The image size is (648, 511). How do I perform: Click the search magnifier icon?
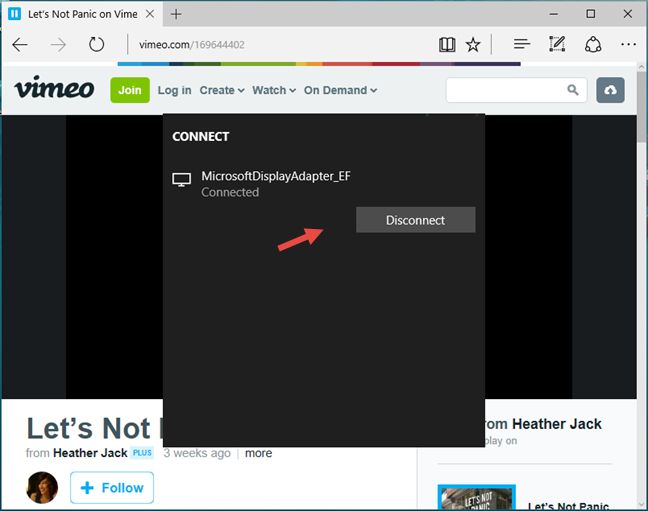[573, 90]
